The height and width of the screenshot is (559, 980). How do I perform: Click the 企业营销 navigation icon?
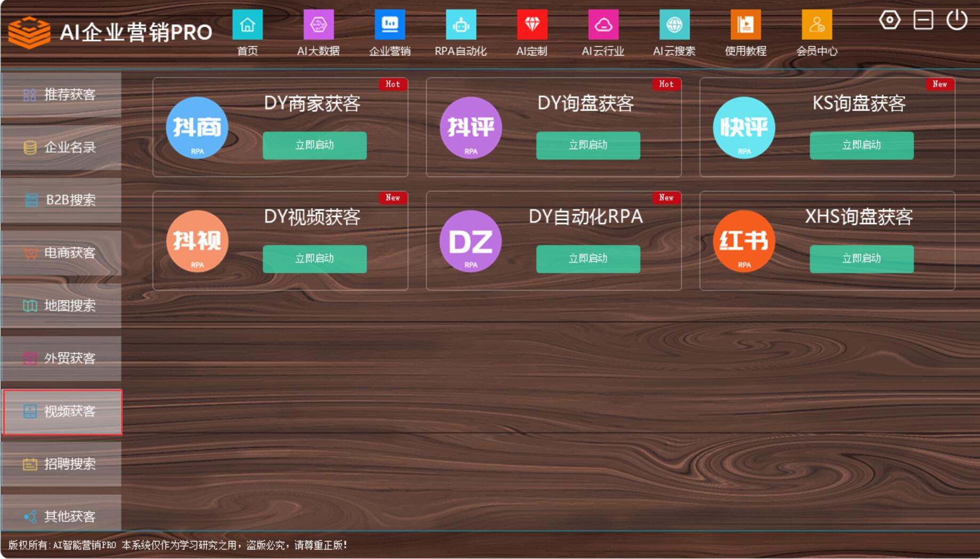[390, 25]
